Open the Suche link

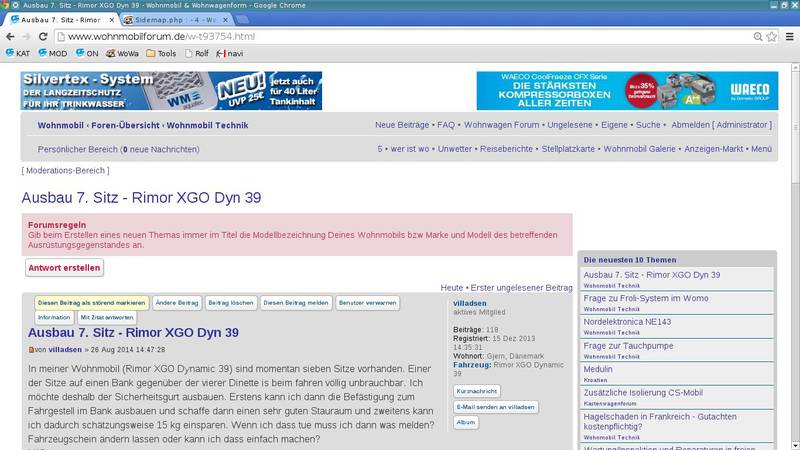click(x=648, y=125)
